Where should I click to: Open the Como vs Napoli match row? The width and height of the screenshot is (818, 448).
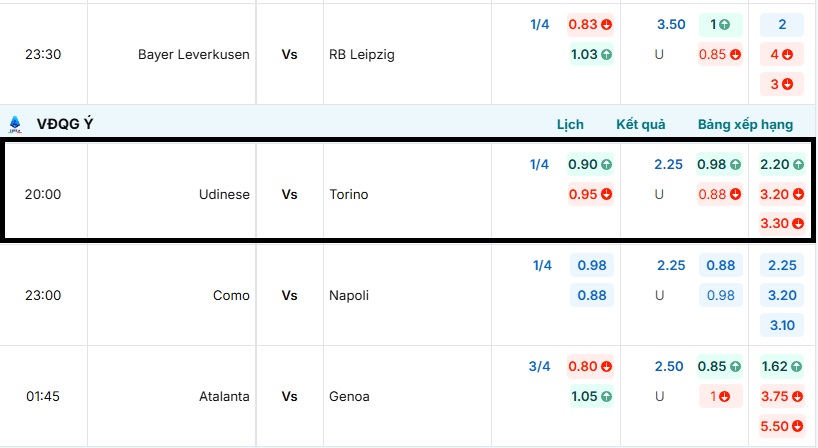pos(289,295)
